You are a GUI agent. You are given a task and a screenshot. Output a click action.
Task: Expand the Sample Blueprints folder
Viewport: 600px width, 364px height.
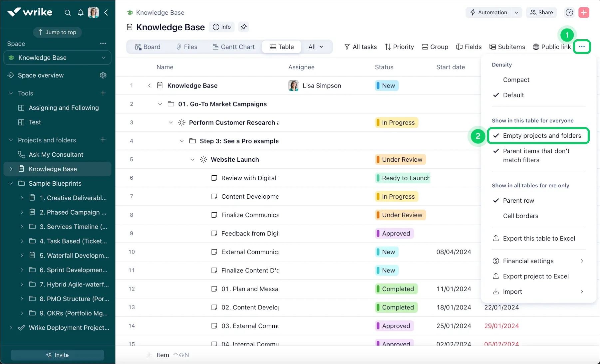tap(11, 183)
